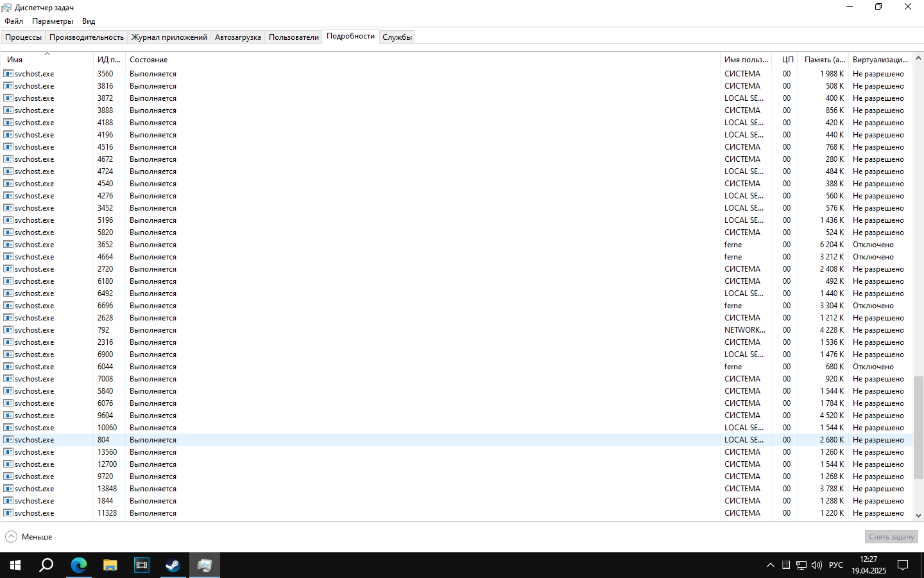The height and width of the screenshot is (578, 924).
Task: Switch to the Службы tab
Action: coord(397,37)
